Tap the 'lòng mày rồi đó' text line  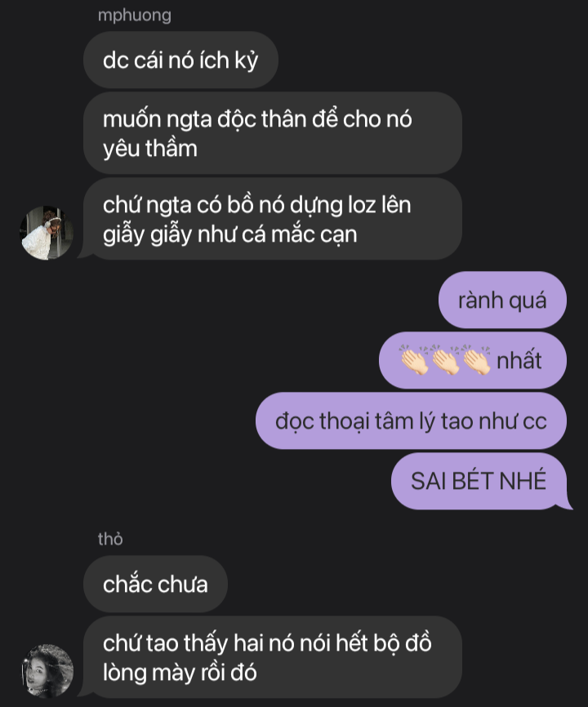[180, 673]
